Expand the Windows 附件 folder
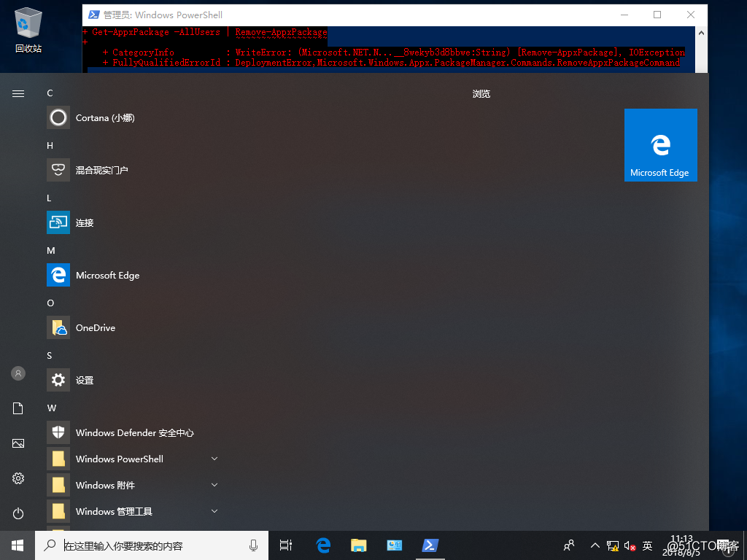 coord(133,485)
